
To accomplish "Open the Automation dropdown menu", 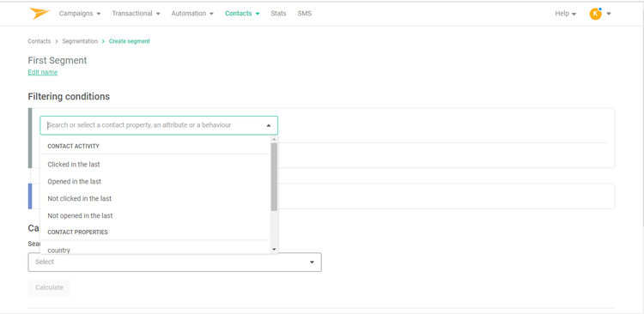I will (x=192, y=14).
